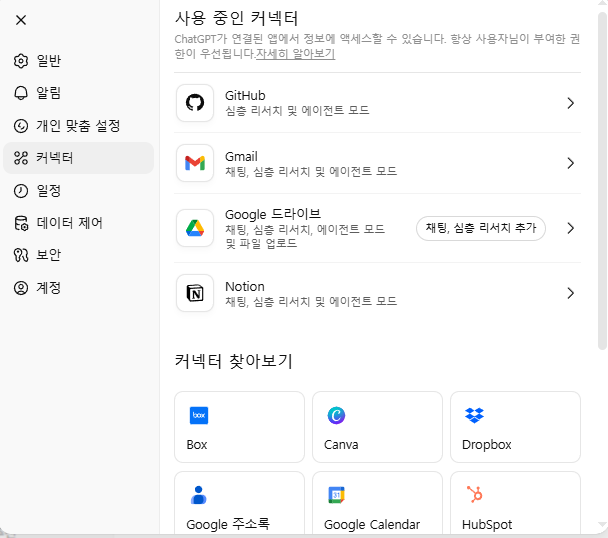Select the 커넥터 tab label
Image resolution: width=608 pixels, height=538 pixels.
pos(55,158)
